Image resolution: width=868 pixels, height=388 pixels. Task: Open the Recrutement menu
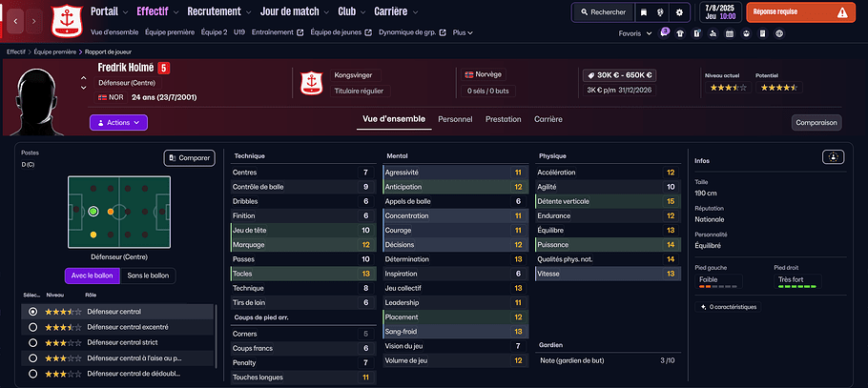pos(218,11)
